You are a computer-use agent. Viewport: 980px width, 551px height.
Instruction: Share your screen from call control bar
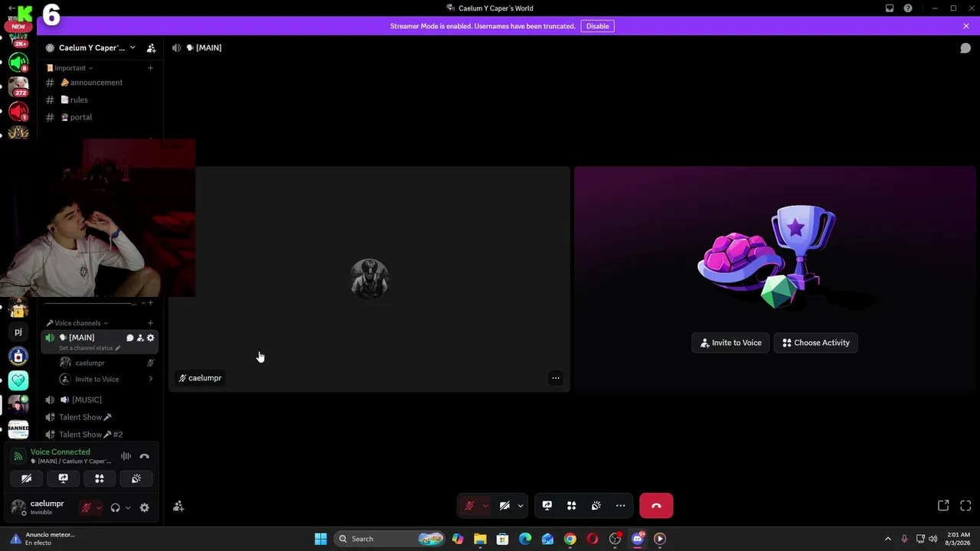point(547,506)
